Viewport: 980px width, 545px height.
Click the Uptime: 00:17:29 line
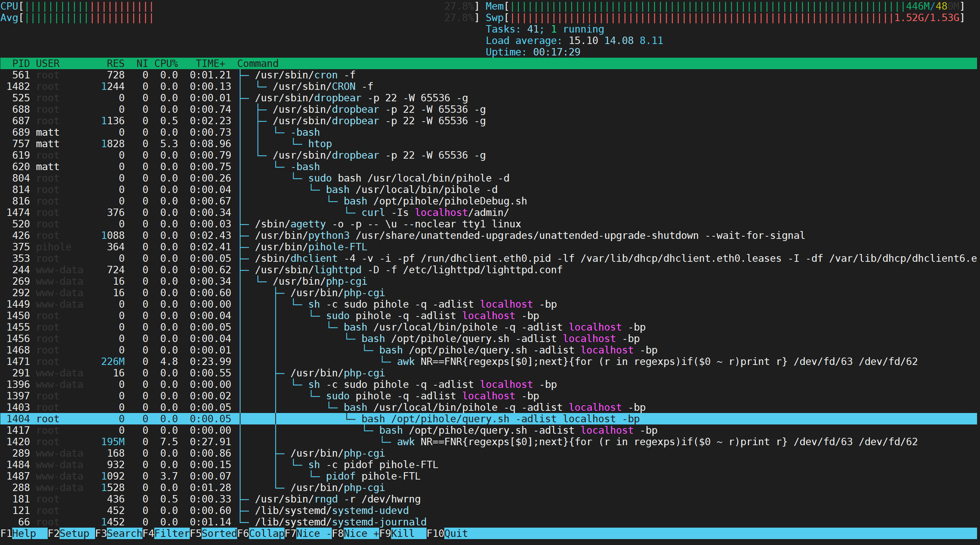click(x=533, y=52)
